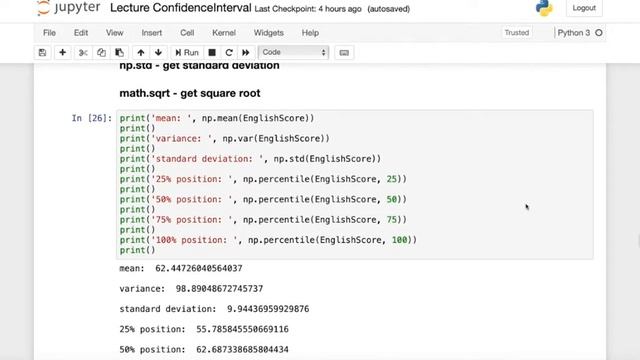The width and height of the screenshot is (640, 360).
Task: Open the command palette keyboard icon
Action: coord(344,53)
